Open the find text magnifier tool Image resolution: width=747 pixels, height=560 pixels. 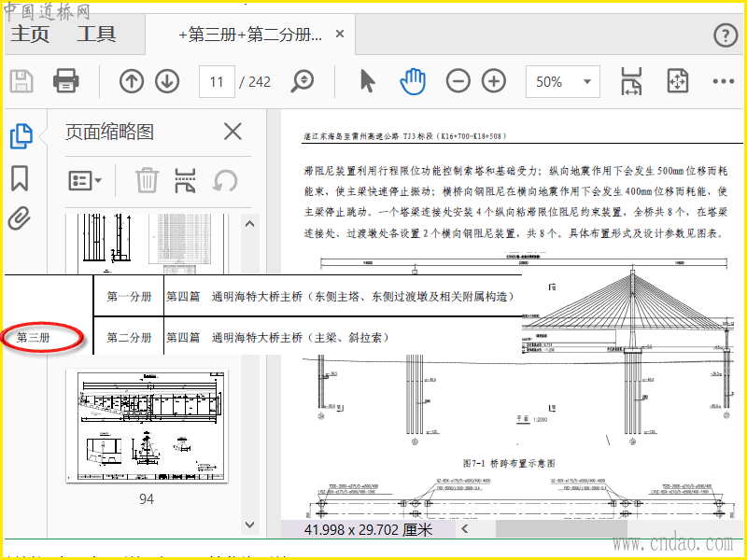tap(303, 81)
